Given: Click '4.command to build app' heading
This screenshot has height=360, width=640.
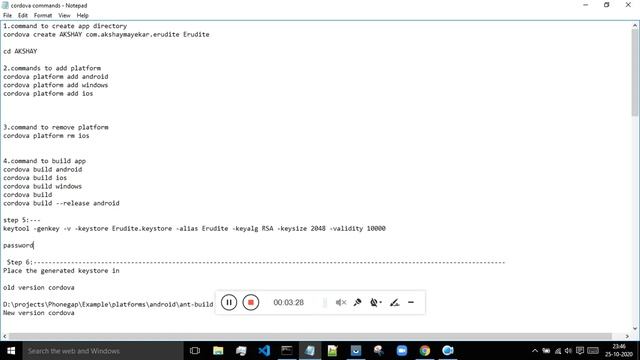Looking at the screenshot, I should pyautogui.click(x=44, y=161).
